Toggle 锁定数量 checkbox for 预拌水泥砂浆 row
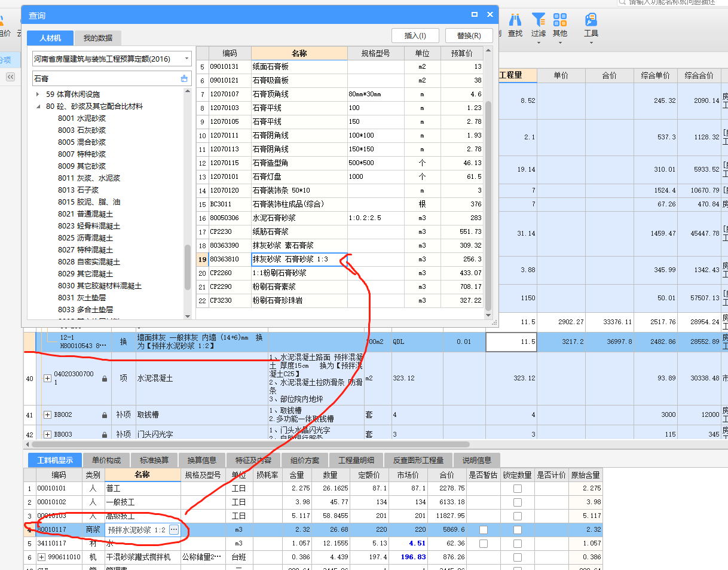The image size is (728, 570). [518, 530]
